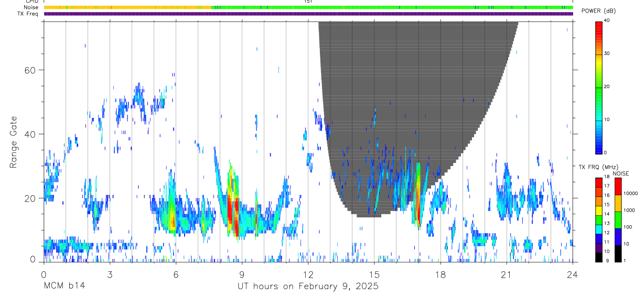Screen dimensions: 644x297
Task: Select tick '30' on POWER color bar
Action: click(x=607, y=54)
